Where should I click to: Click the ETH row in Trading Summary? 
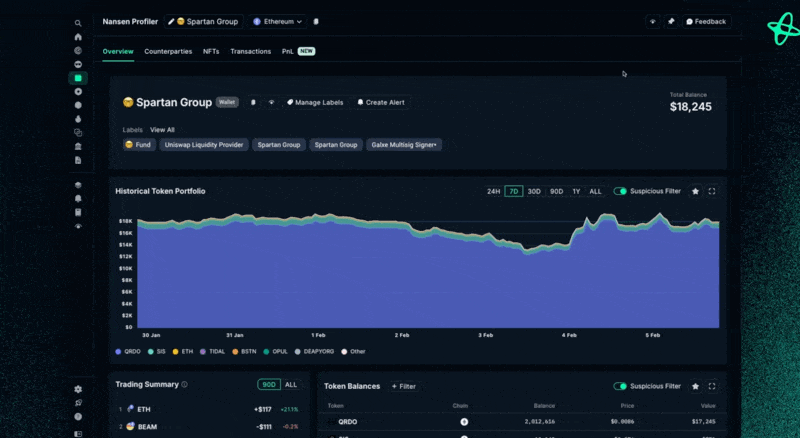click(209, 409)
